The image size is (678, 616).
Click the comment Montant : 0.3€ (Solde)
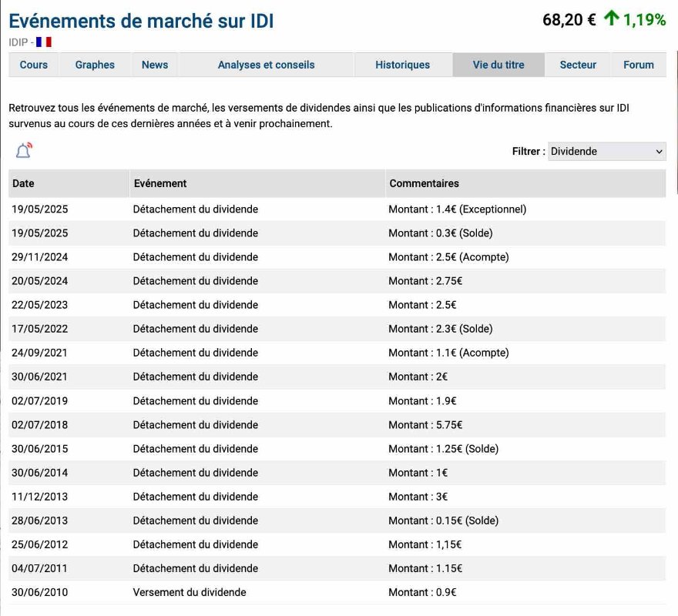point(441,233)
